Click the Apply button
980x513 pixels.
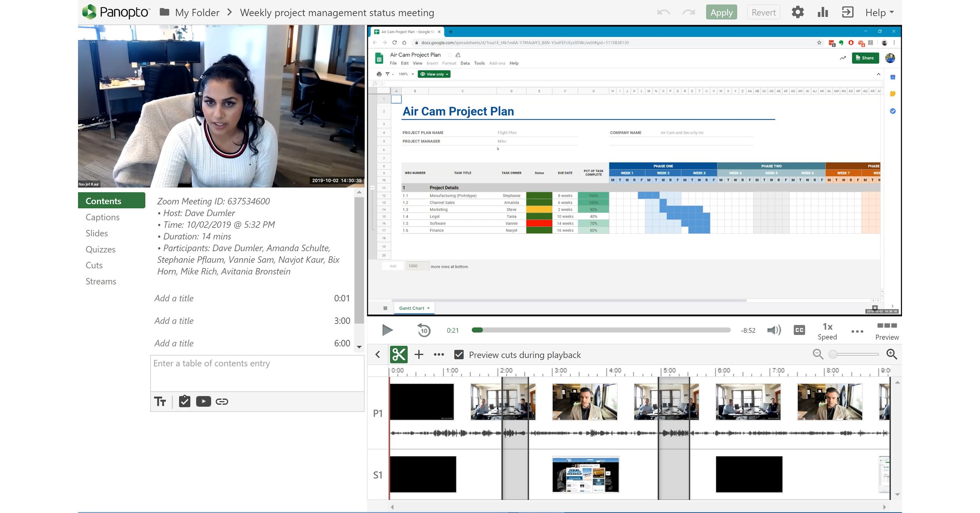tap(721, 12)
